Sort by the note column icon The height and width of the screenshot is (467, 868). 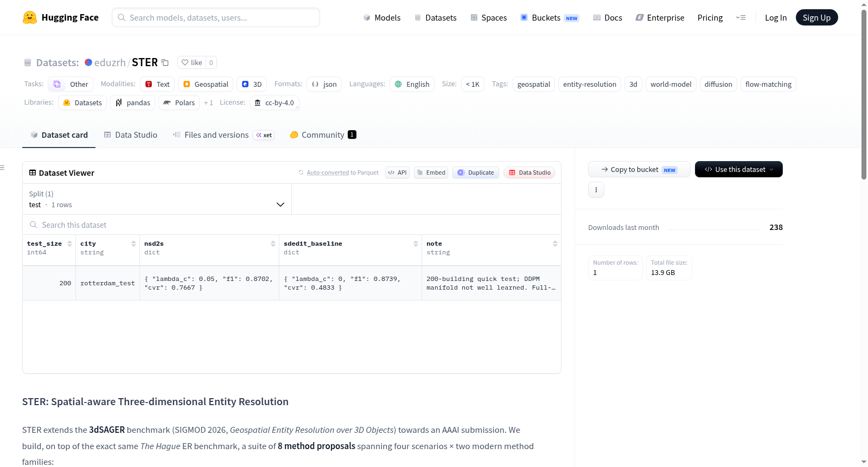[555, 244]
